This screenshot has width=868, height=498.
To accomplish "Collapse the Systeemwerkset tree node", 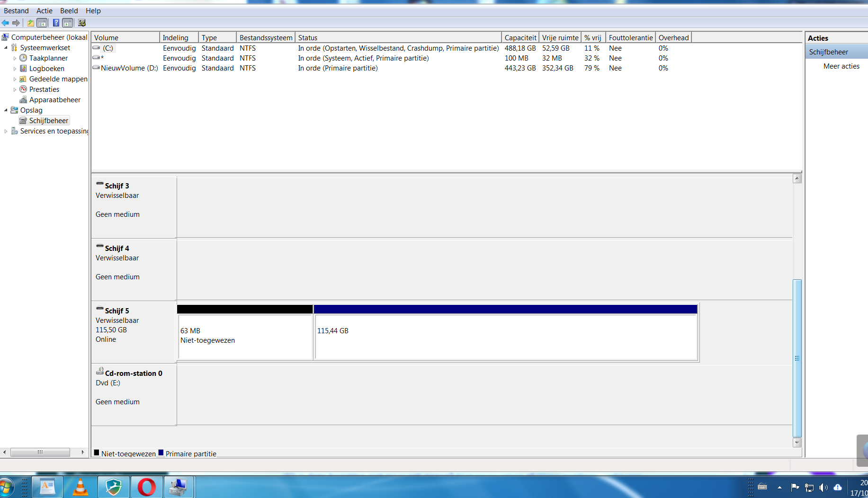I will [x=6, y=47].
